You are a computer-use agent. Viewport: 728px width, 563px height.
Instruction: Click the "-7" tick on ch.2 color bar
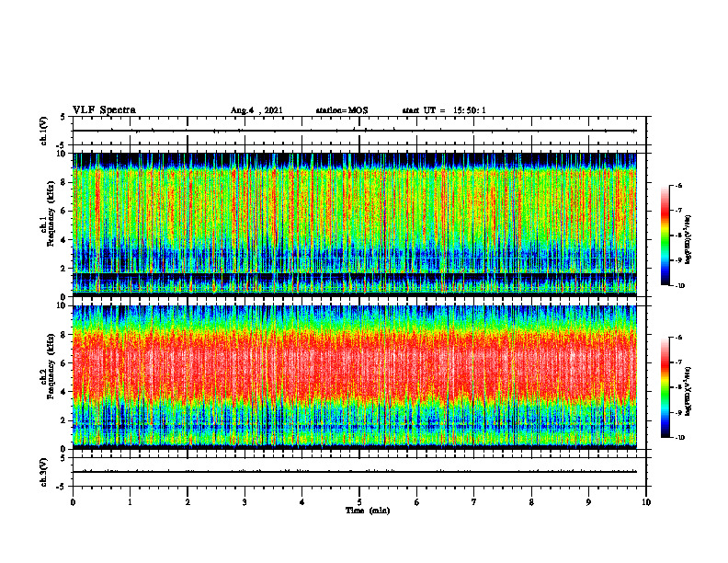click(678, 362)
